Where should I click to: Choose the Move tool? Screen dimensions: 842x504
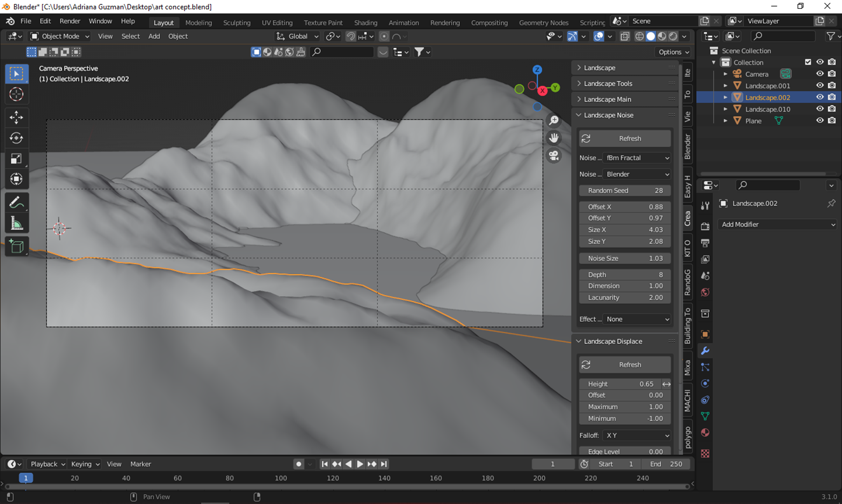pyautogui.click(x=16, y=117)
